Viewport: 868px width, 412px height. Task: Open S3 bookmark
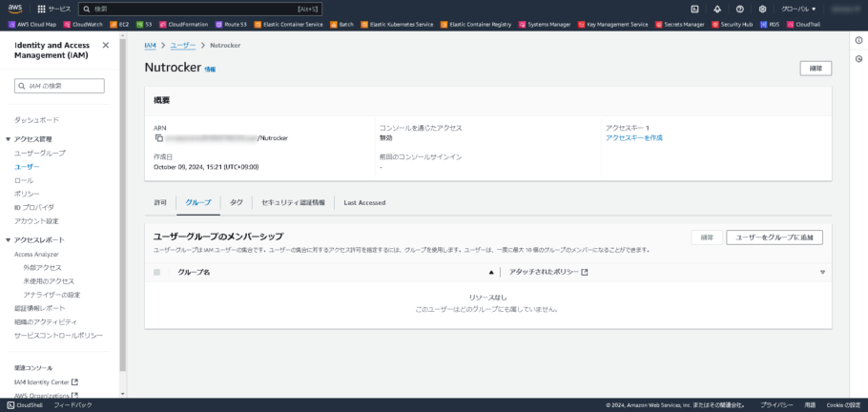pyautogui.click(x=144, y=25)
